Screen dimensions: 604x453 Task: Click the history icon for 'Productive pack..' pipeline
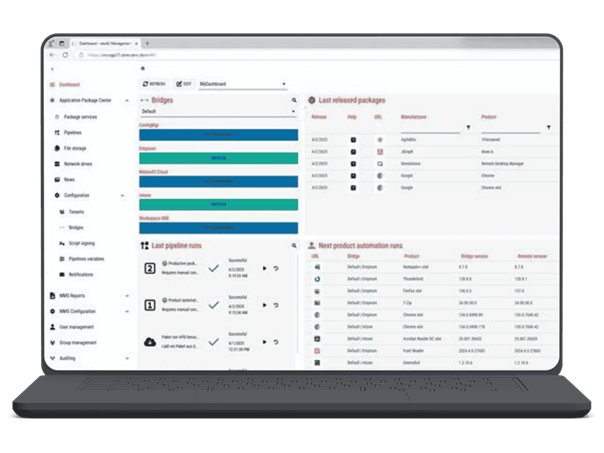(276, 268)
